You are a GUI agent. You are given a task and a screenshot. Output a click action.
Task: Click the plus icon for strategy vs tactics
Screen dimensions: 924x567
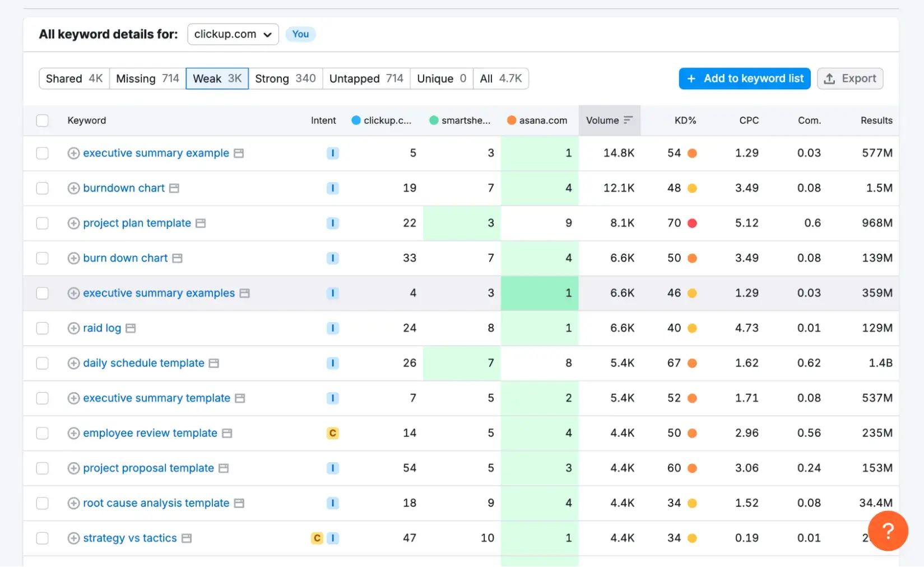coord(73,538)
